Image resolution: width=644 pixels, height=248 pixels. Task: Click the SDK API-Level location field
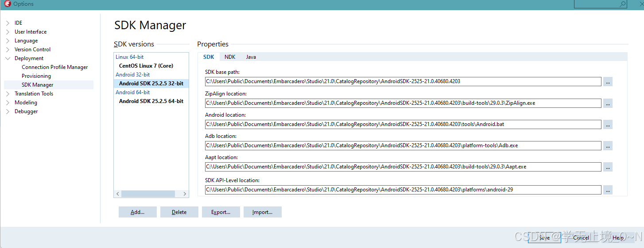pyautogui.click(x=403, y=190)
